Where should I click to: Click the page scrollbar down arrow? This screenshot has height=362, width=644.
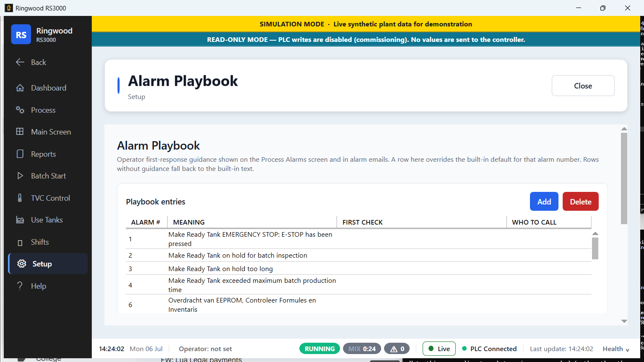(624, 321)
